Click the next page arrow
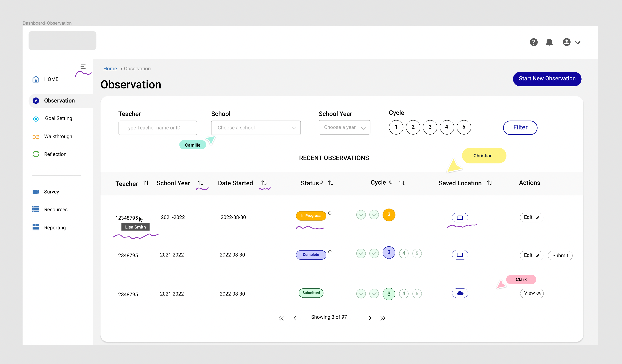 (369, 318)
